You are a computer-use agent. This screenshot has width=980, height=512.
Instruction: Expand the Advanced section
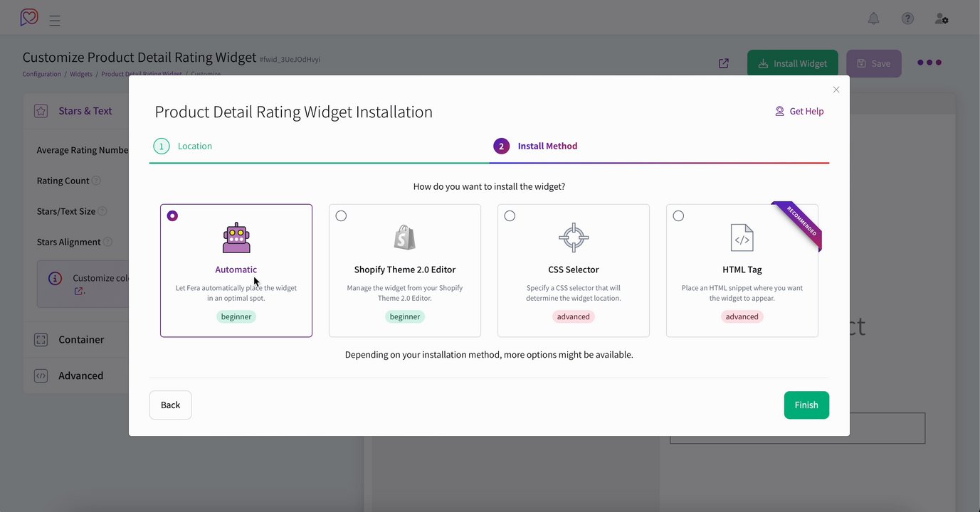click(x=76, y=375)
